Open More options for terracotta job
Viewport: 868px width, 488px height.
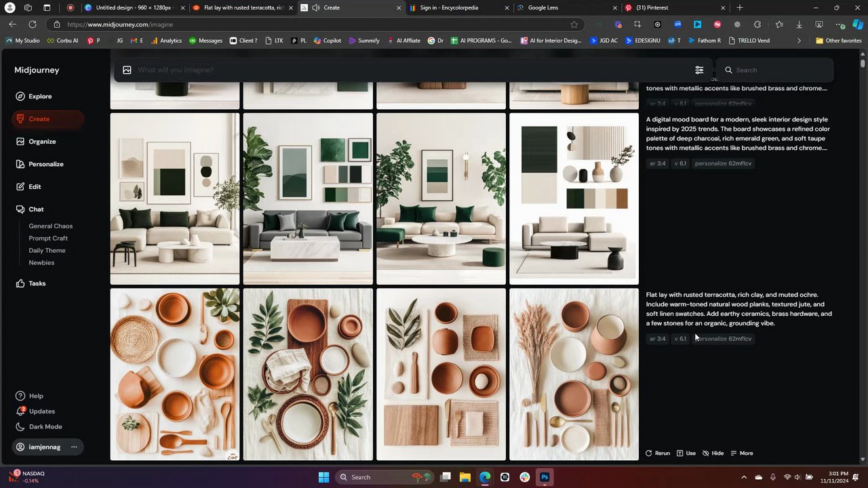742,453
